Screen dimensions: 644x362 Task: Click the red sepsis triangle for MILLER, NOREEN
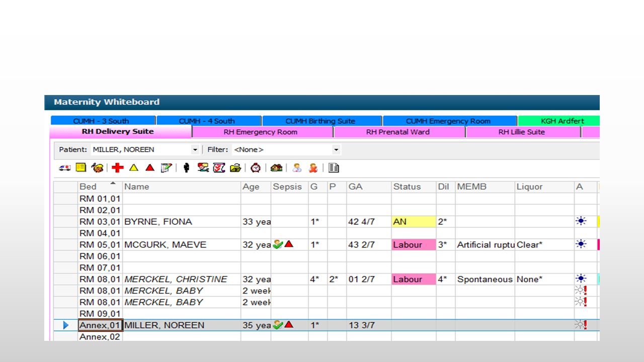pos(289,324)
